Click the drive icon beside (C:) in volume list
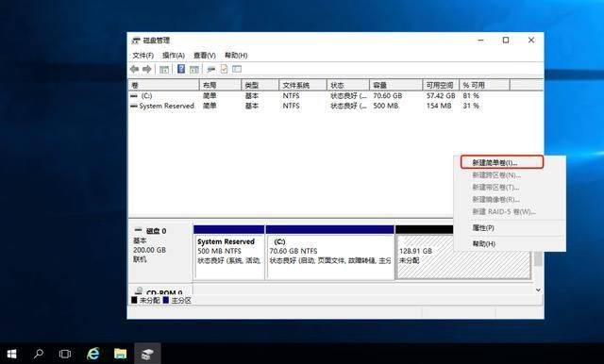The width and height of the screenshot is (604, 364). click(134, 96)
